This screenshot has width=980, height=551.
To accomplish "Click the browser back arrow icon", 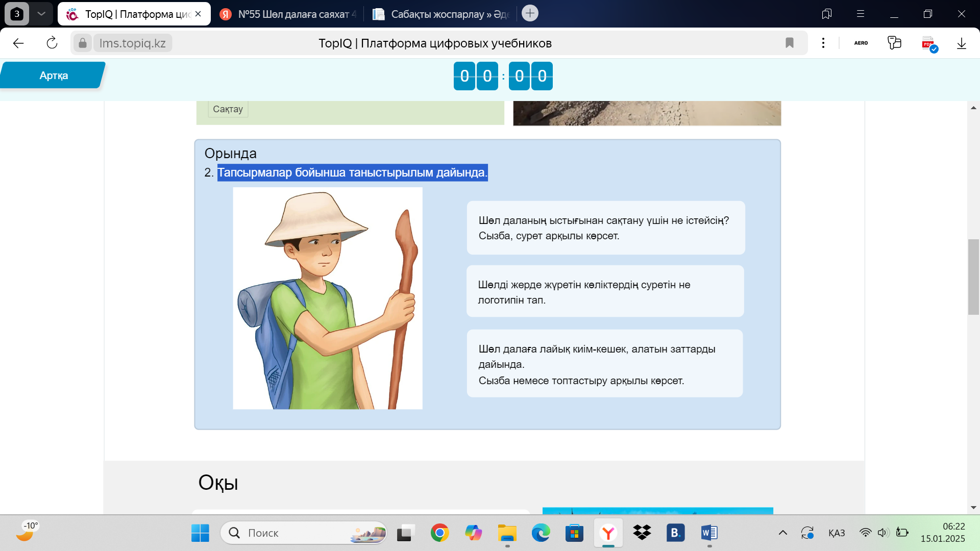I will click(18, 43).
